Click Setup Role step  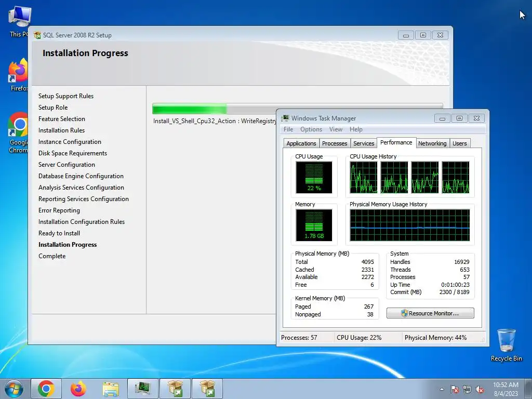53,108
